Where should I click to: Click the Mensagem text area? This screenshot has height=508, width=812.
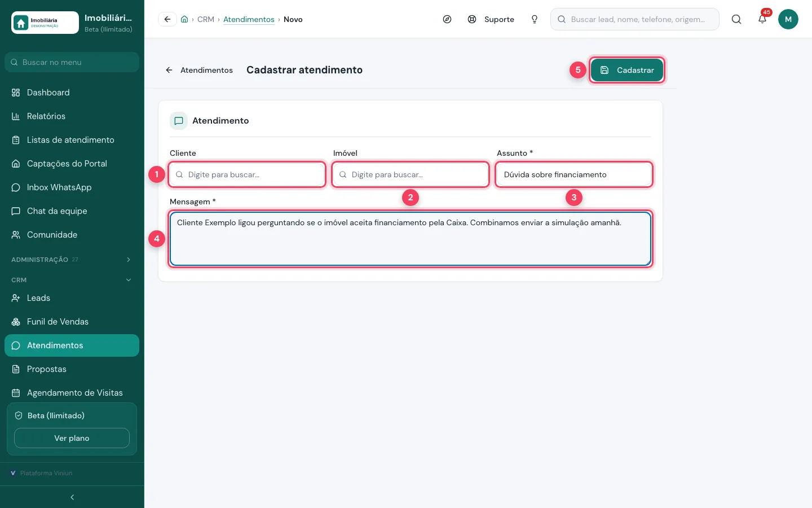click(x=411, y=238)
